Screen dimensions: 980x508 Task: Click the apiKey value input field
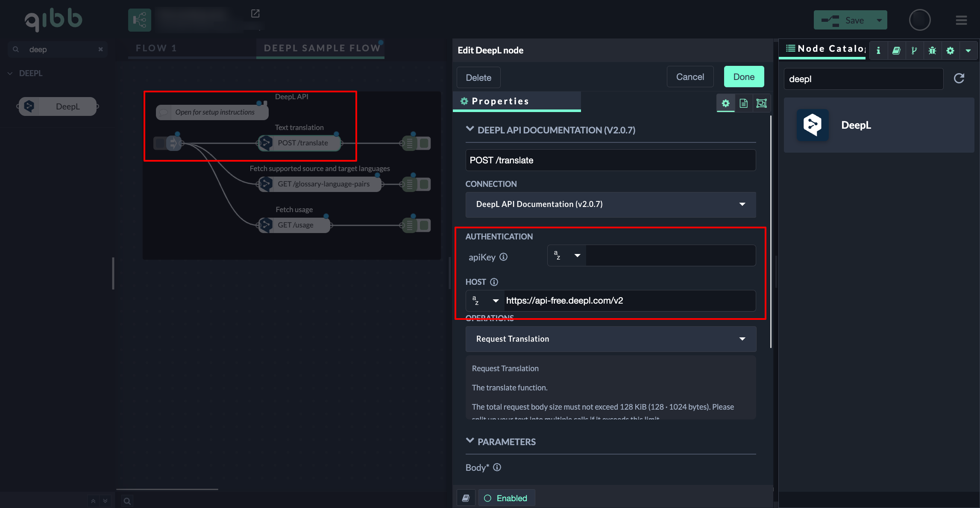pos(670,256)
